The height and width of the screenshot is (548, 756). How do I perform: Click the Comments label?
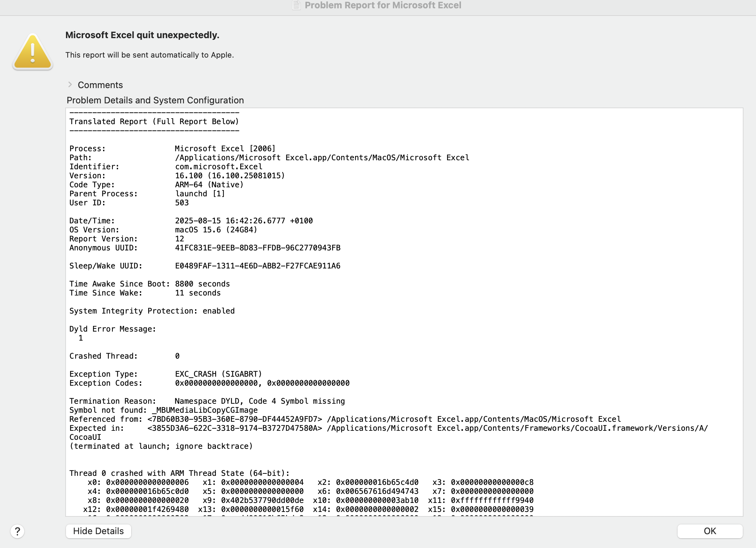pyautogui.click(x=100, y=85)
